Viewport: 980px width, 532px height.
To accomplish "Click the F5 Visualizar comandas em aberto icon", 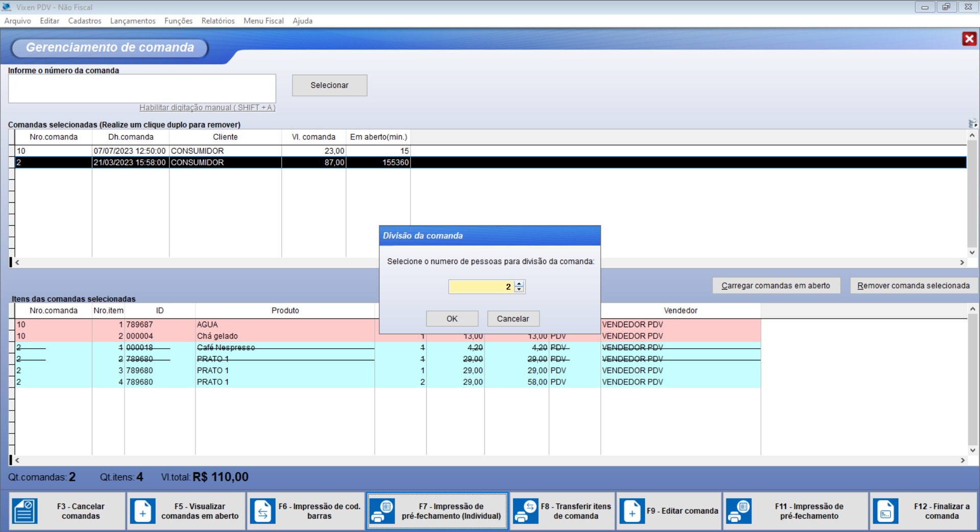I will [143, 511].
